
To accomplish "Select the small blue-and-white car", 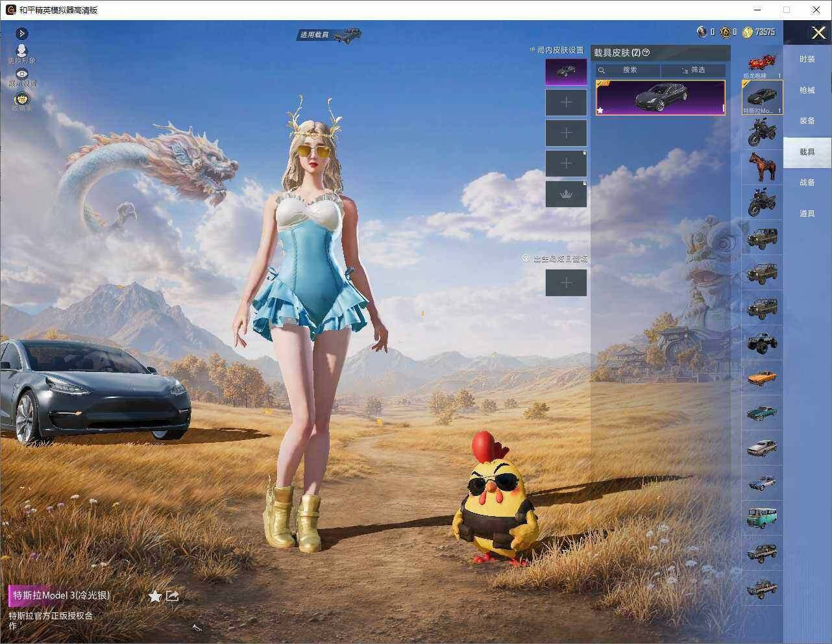I will pos(763,483).
